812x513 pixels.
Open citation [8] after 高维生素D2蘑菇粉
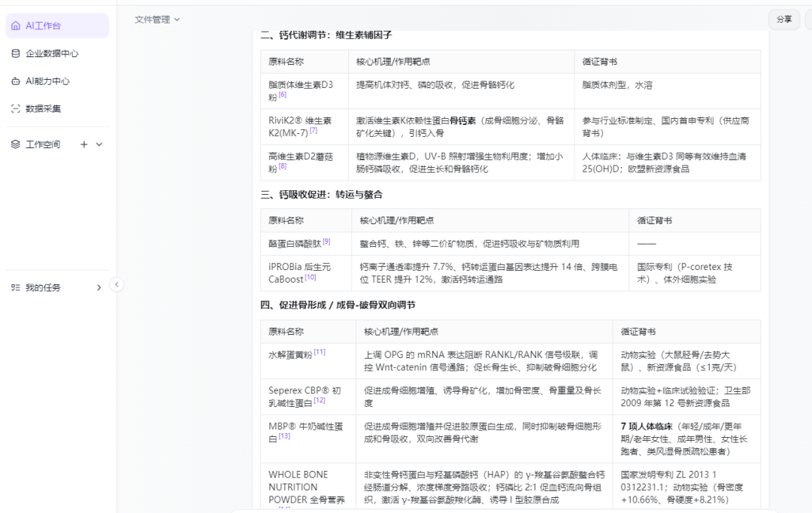282,166
